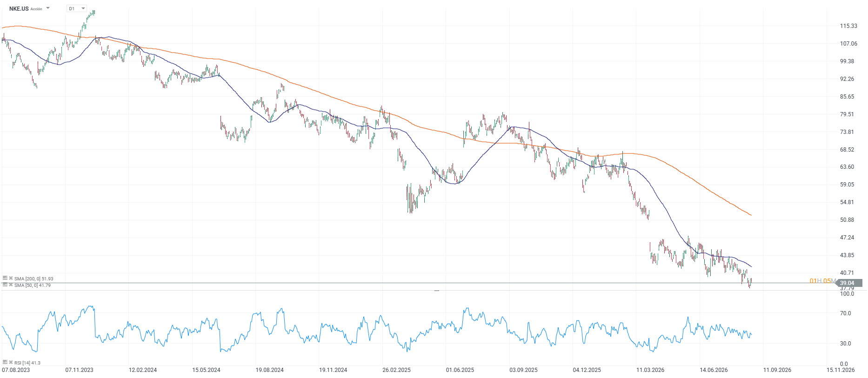Click the candle countdown timer 01H 05M
868x378 pixels.
coord(822,281)
